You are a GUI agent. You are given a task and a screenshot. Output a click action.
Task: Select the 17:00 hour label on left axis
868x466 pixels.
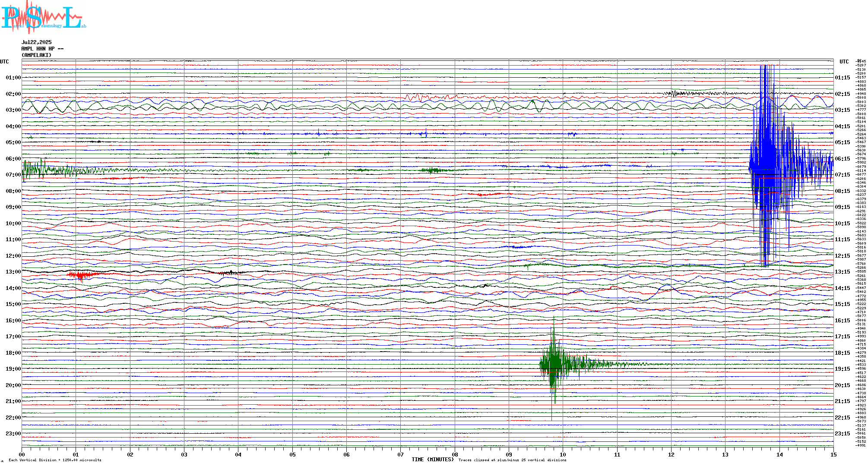point(13,337)
